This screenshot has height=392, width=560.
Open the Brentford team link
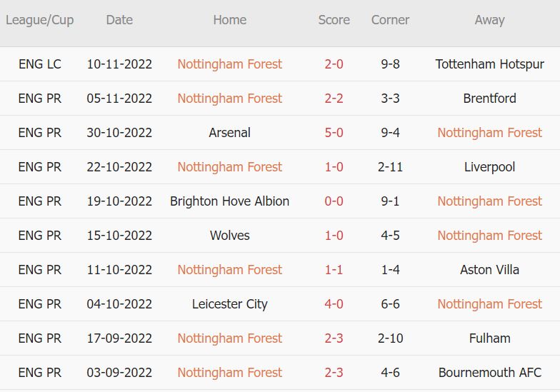(x=489, y=99)
